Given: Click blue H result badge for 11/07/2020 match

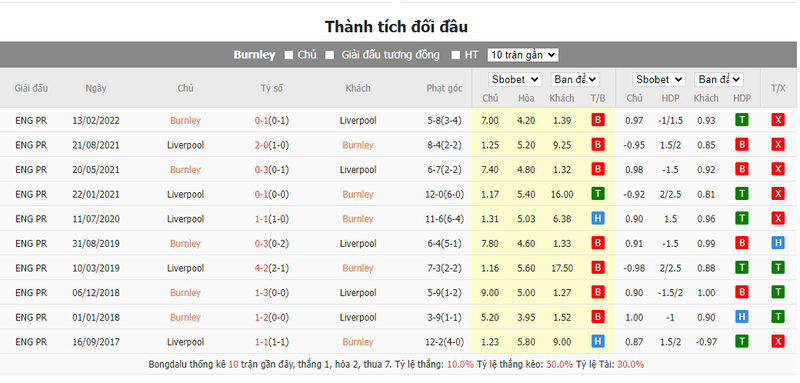Looking at the screenshot, I should tap(597, 219).
